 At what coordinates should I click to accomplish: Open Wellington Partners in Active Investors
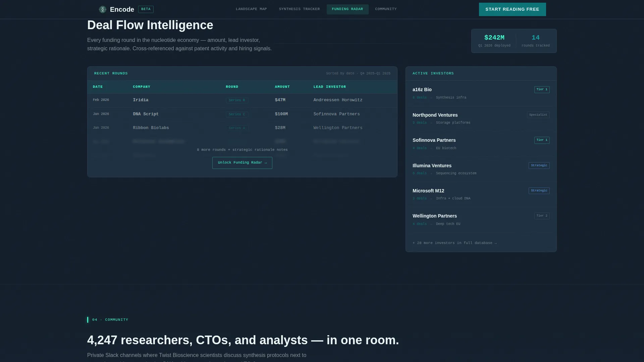click(x=481, y=220)
